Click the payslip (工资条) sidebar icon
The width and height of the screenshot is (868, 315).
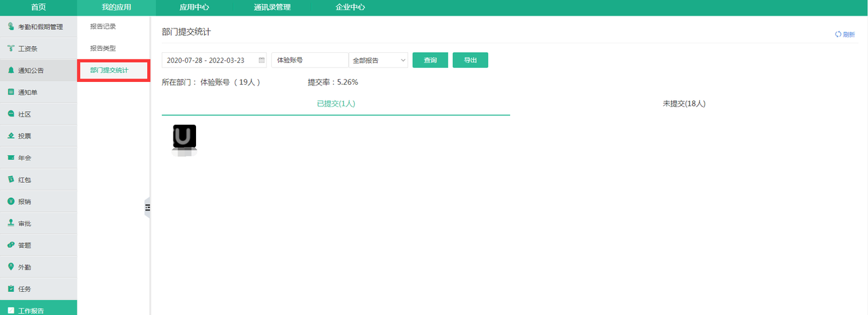pos(11,48)
